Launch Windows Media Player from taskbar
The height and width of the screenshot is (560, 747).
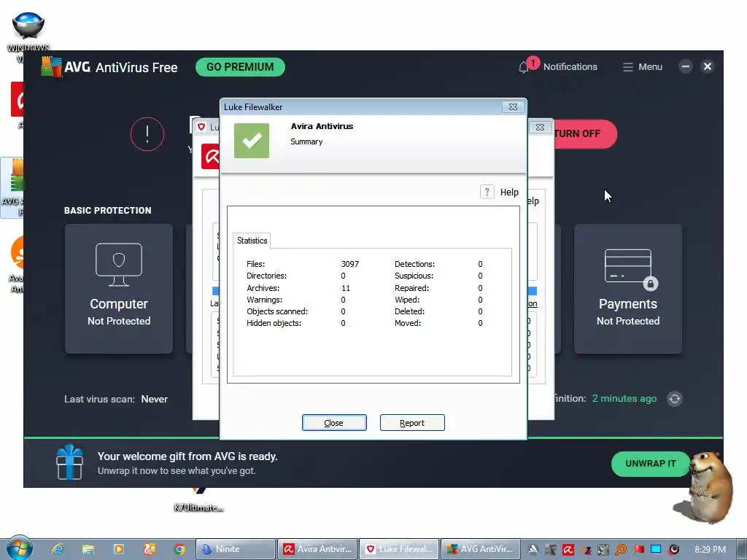pyautogui.click(x=119, y=549)
